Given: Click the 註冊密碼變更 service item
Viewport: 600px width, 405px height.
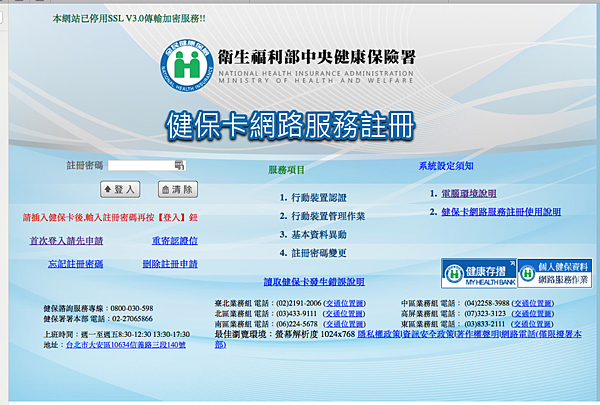Looking at the screenshot, I should (x=319, y=253).
